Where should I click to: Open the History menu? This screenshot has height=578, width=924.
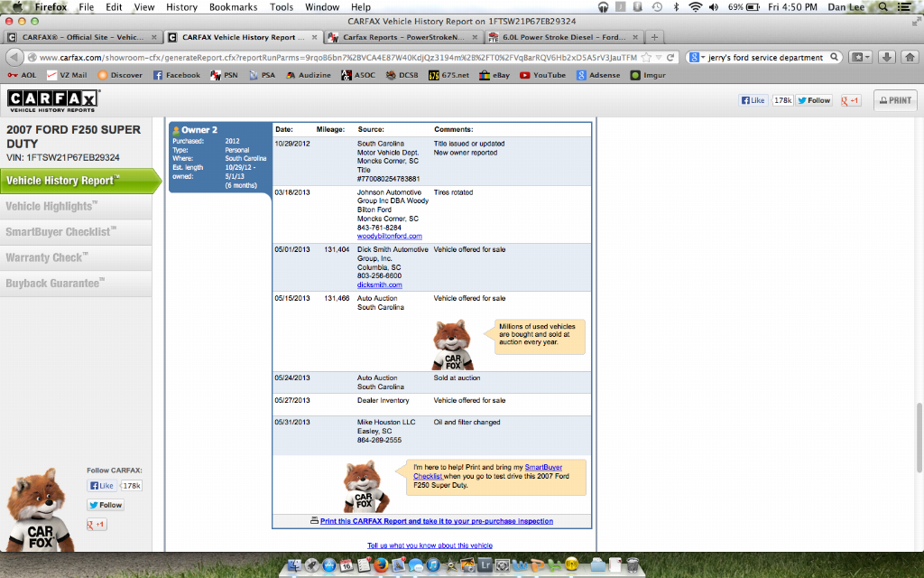[181, 7]
